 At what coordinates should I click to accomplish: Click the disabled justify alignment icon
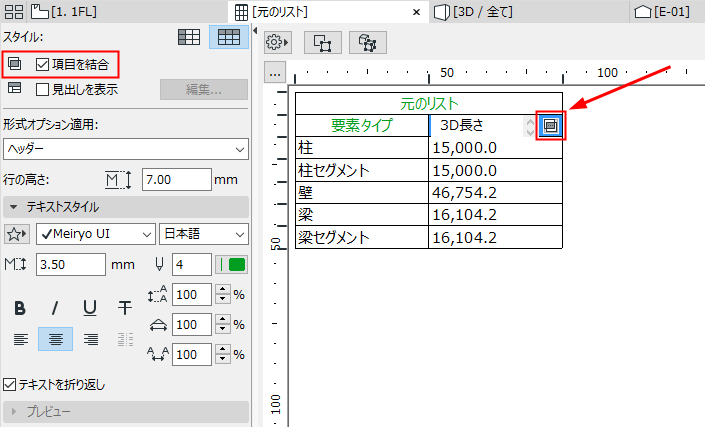pyautogui.click(x=125, y=339)
